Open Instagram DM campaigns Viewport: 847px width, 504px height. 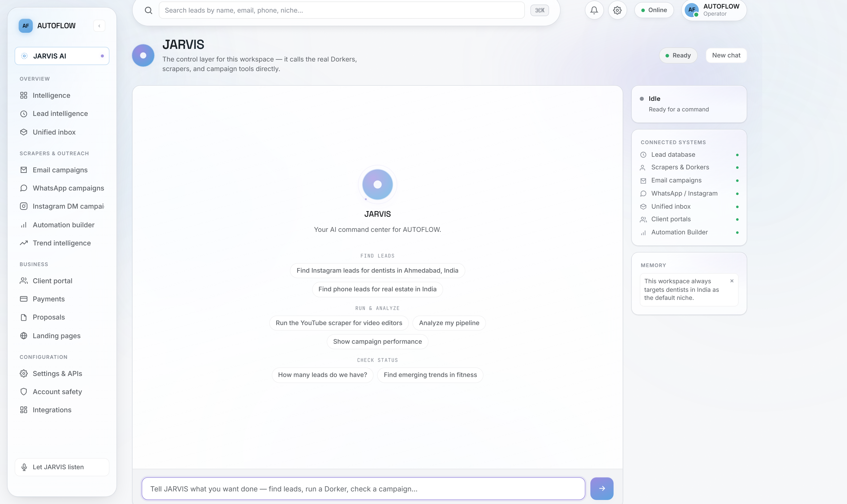click(x=62, y=206)
